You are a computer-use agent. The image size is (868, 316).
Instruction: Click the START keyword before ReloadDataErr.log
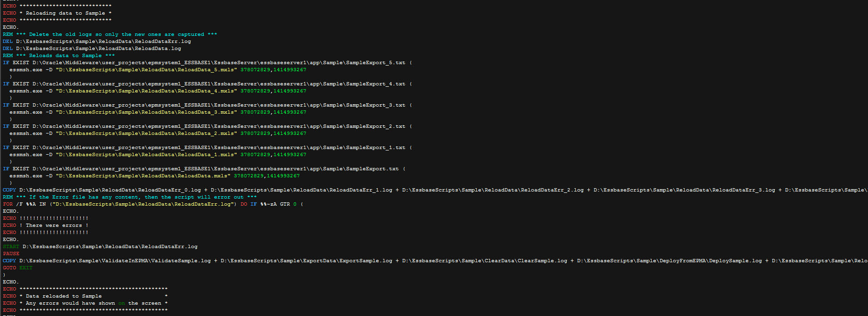[11, 247]
